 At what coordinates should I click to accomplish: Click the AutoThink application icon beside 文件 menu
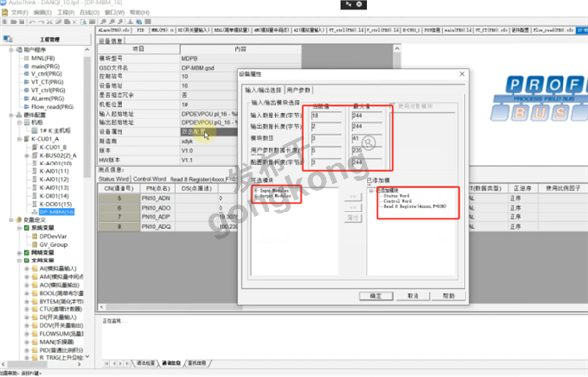coord(5,13)
